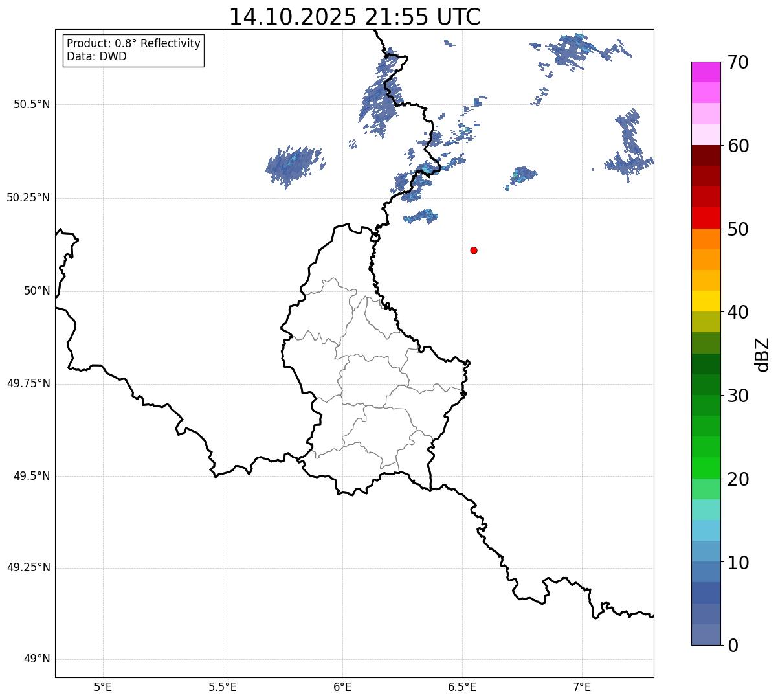Click the 50°N latitude label
778x700 pixels.
[38, 291]
